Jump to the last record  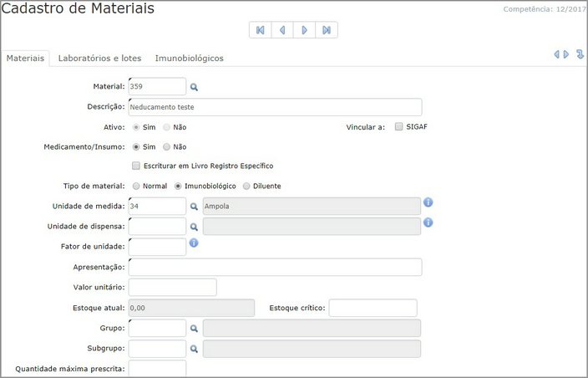327,30
